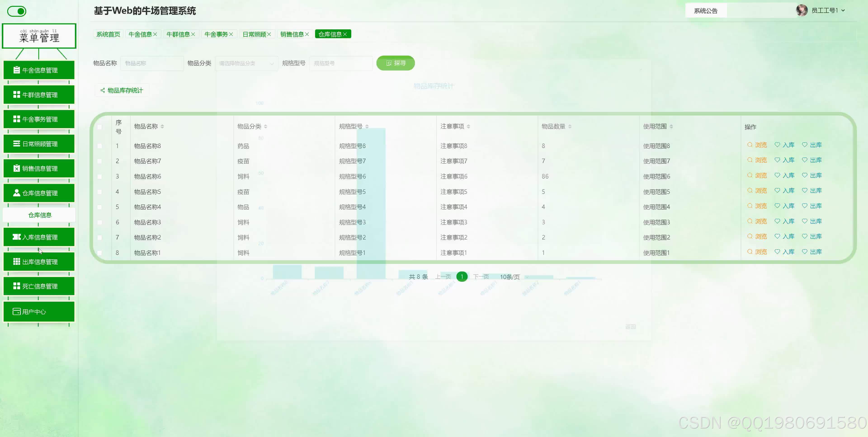Open the 10条/页 page size selector

click(x=509, y=277)
